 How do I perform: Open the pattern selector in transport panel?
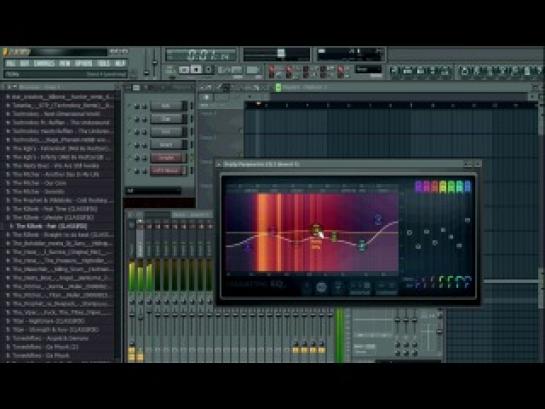[x=253, y=70]
